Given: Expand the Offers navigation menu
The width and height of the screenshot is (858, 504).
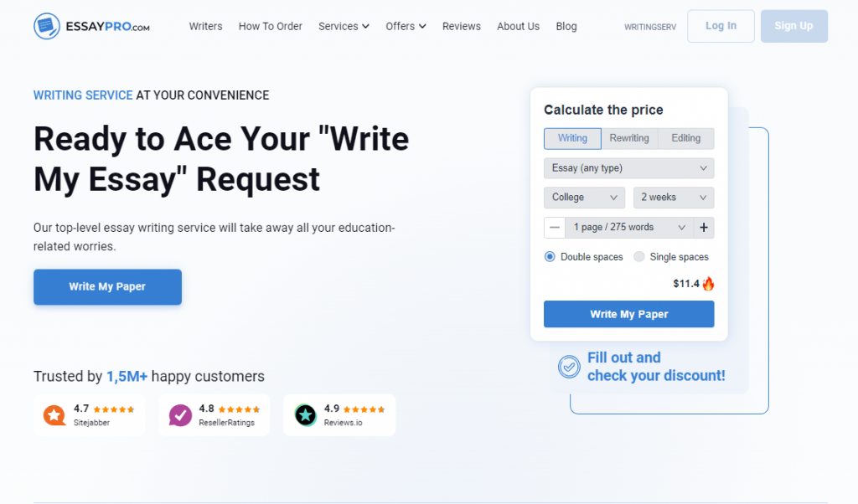Looking at the screenshot, I should tap(406, 26).
